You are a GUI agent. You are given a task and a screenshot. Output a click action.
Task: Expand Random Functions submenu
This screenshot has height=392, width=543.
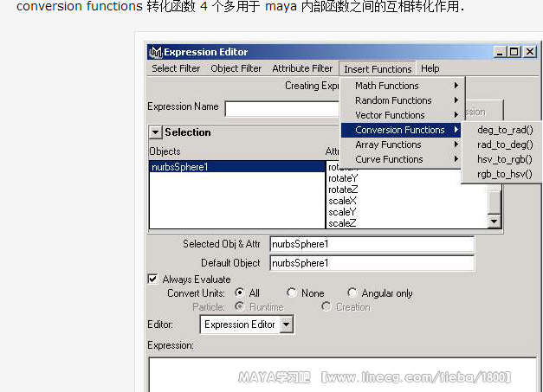[x=403, y=100]
